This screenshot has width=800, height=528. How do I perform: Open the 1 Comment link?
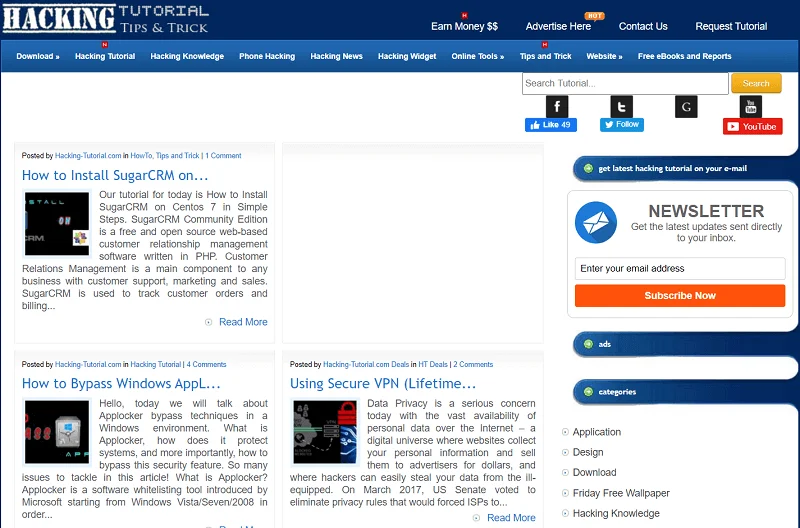(x=223, y=156)
